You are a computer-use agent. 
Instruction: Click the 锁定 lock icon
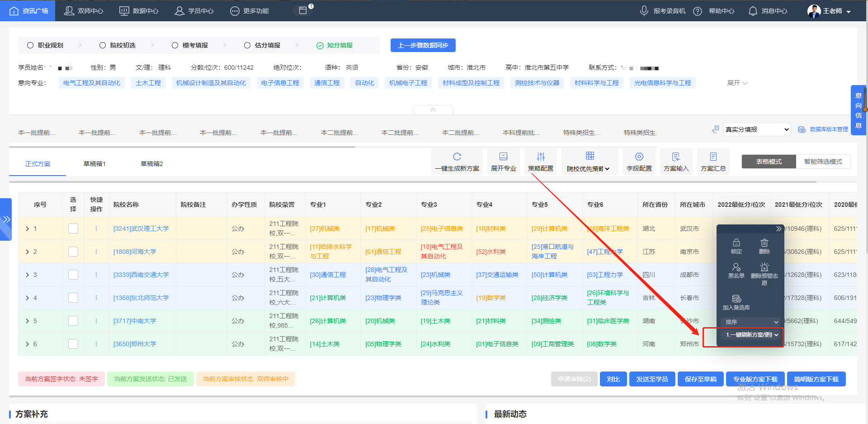pos(736,242)
